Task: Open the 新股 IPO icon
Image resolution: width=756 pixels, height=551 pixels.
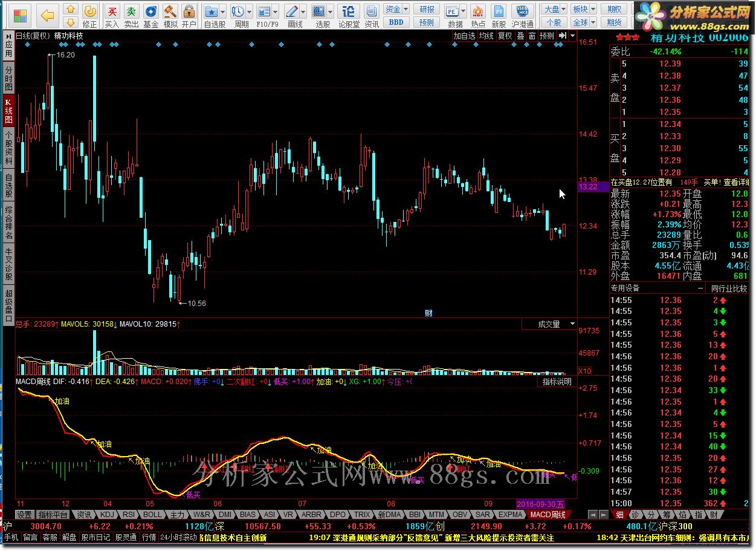Action: [x=499, y=15]
